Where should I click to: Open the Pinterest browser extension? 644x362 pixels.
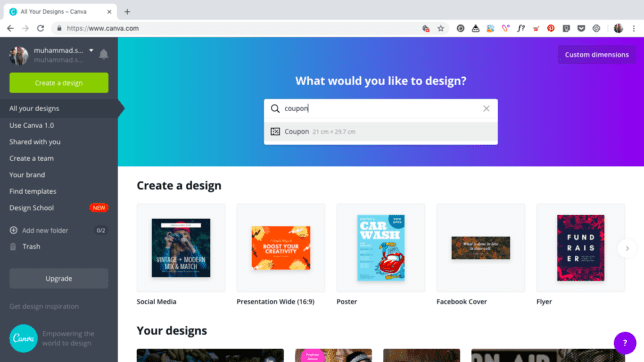click(x=551, y=28)
